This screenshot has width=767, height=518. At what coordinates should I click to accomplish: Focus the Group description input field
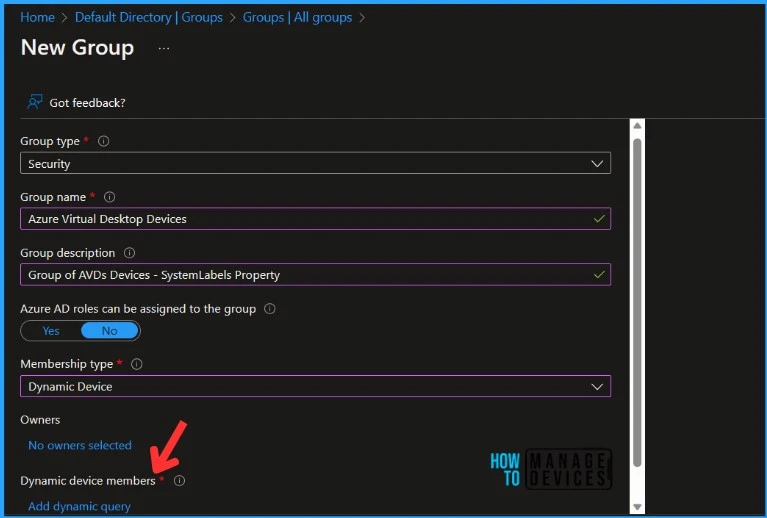(x=316, y=275)
